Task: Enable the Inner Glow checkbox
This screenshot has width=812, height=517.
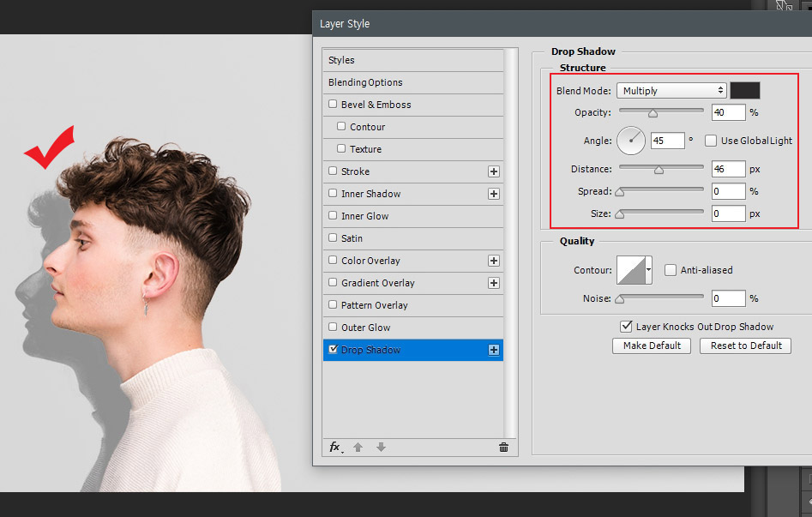Action: pyautogui.click(x=333, y=215)
